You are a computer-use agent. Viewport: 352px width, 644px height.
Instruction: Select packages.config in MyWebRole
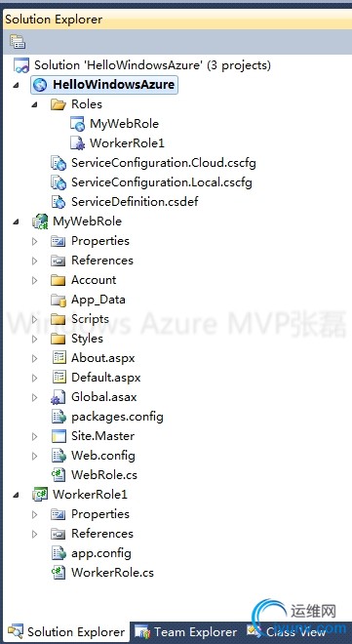(x=117, y=417)
